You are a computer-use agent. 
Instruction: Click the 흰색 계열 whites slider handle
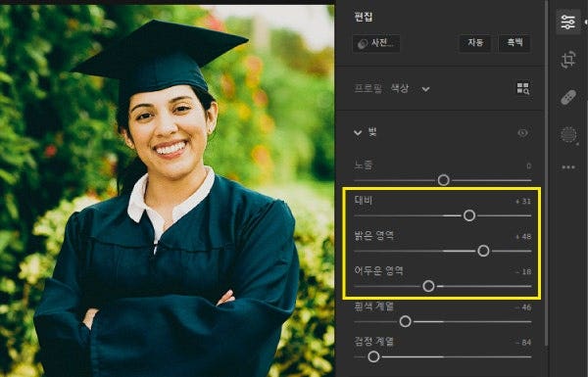point(405,321)
